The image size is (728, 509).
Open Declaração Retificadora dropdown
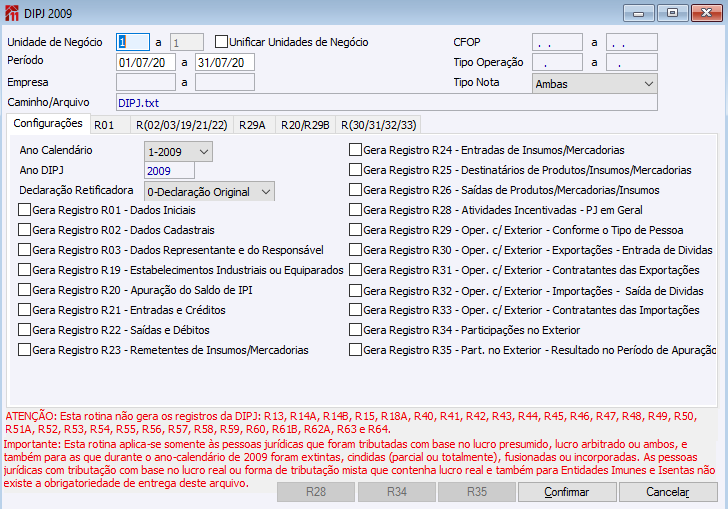point(209,191)
